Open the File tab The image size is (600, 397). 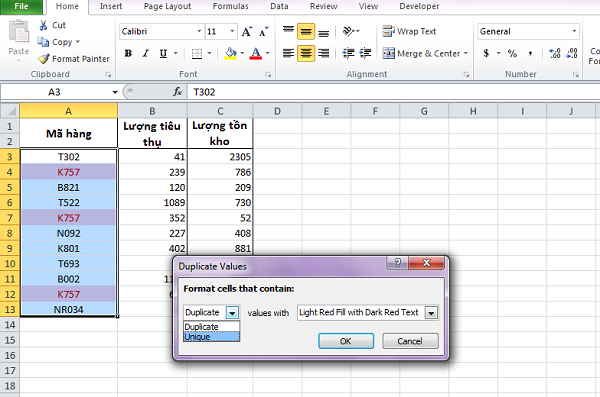21,7
